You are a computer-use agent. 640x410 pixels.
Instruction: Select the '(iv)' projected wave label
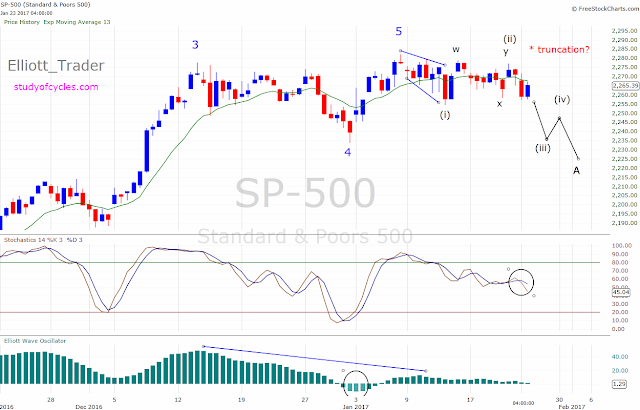point(562,99)
